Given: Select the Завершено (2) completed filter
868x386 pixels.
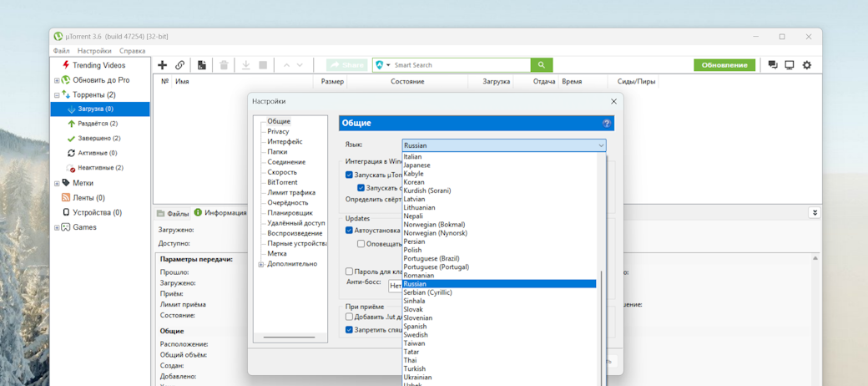Looking at the screenshot, I should 93,138.
